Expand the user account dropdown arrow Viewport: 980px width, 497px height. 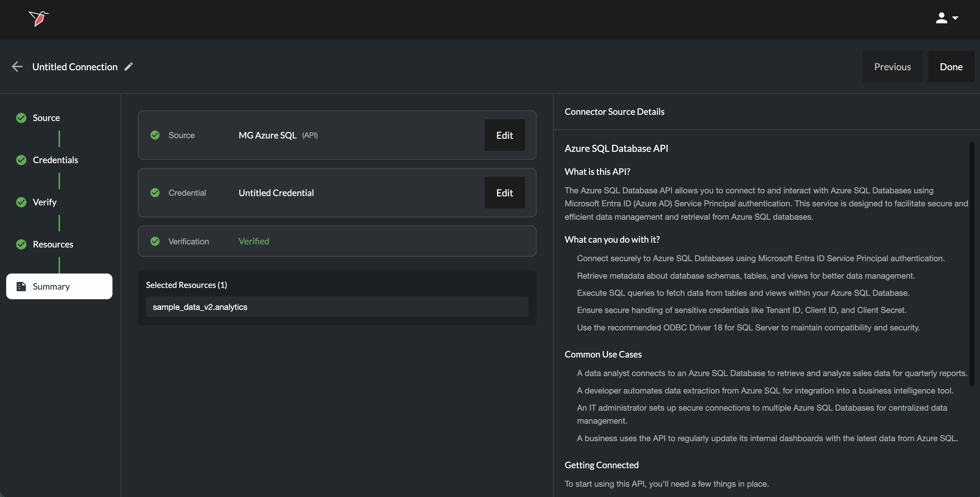955,18
